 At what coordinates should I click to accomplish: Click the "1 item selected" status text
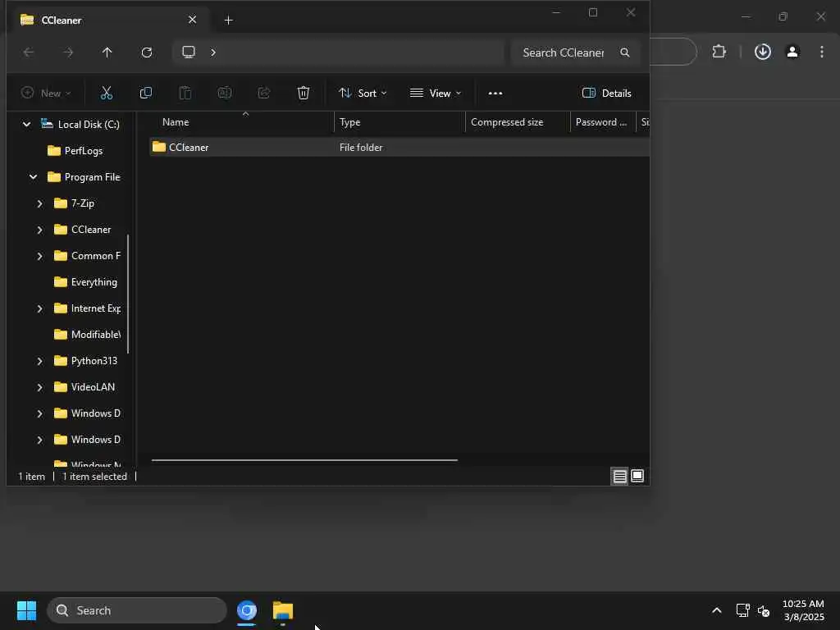point(94,477)
